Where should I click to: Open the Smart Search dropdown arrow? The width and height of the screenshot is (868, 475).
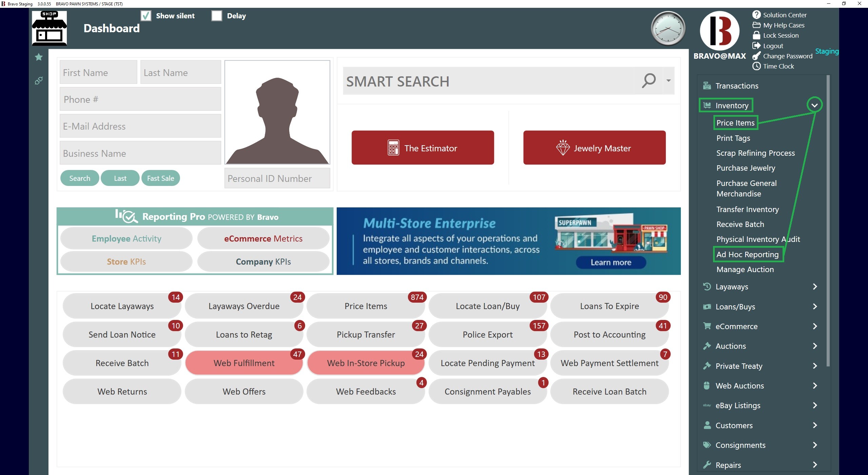(x=668, y=81)
